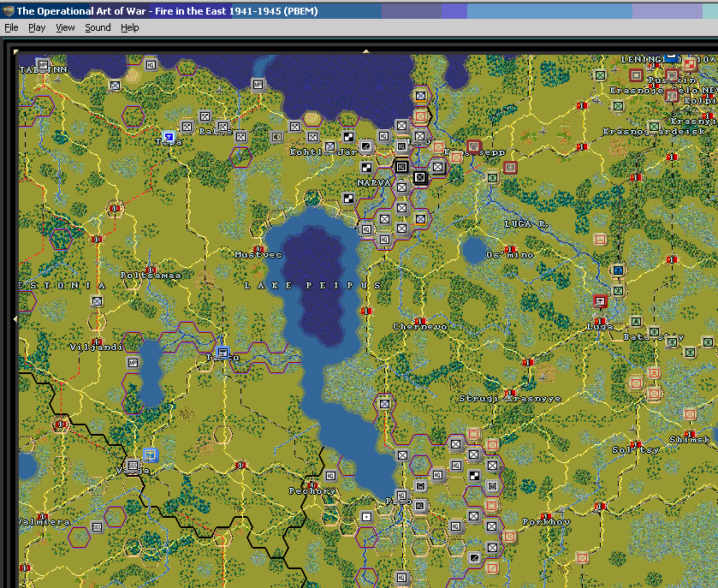Select the HQ counter at the bottom map edge

(401, 578)
